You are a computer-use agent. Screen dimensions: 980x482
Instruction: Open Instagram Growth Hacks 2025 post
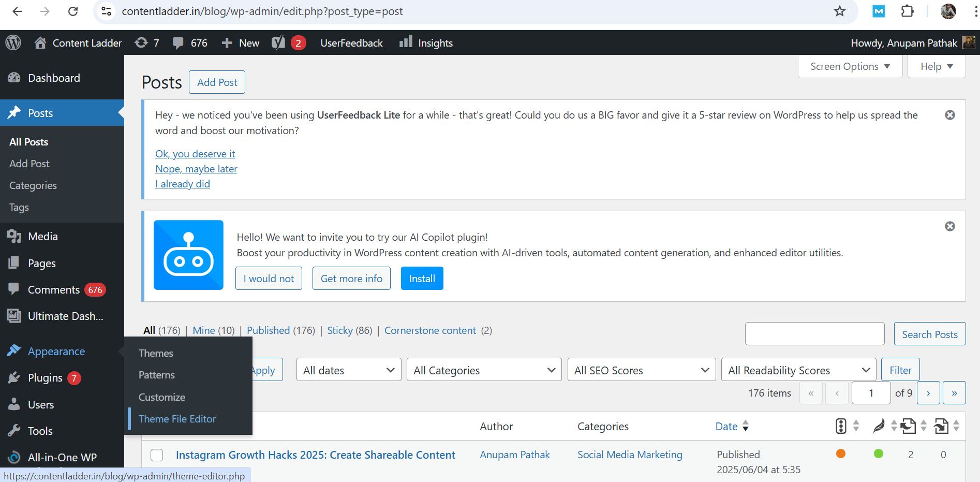[316, 455]
